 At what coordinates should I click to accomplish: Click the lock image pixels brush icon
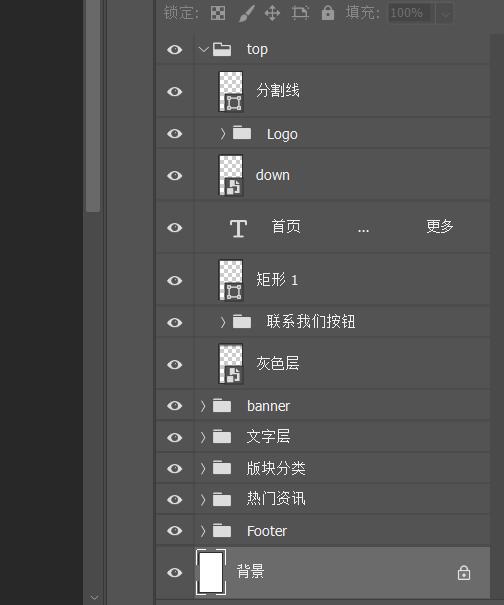tap(246, 13)
